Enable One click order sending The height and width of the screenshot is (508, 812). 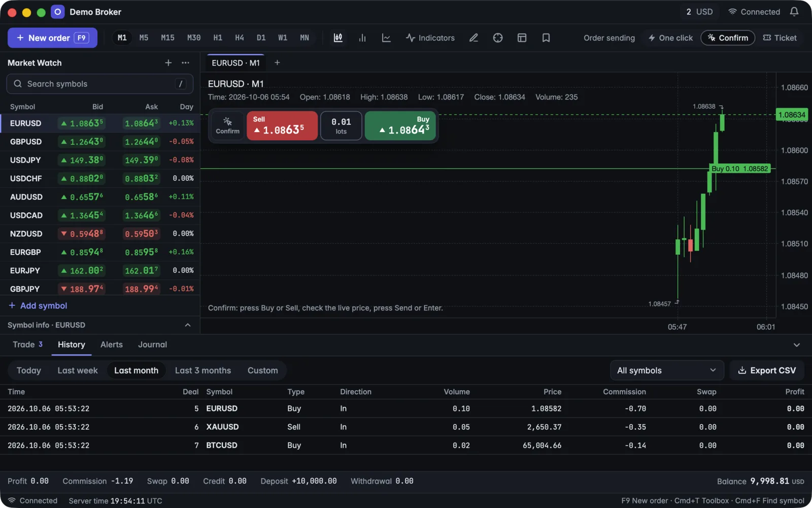[x=670, y=38]
